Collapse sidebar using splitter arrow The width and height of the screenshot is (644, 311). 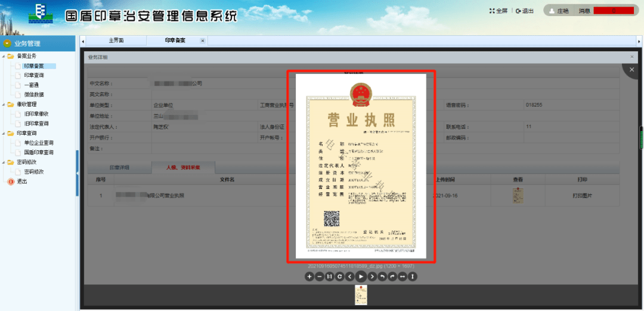[x=77, y=174]
